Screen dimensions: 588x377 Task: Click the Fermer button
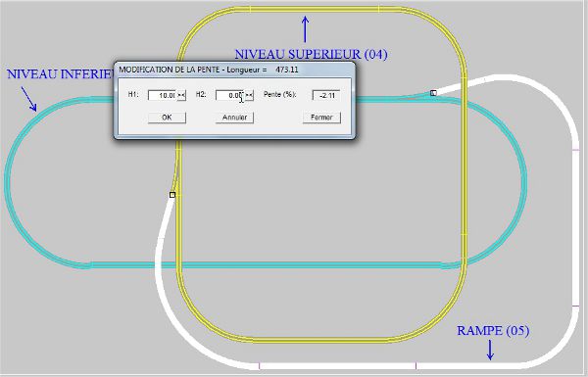point(321,118)
